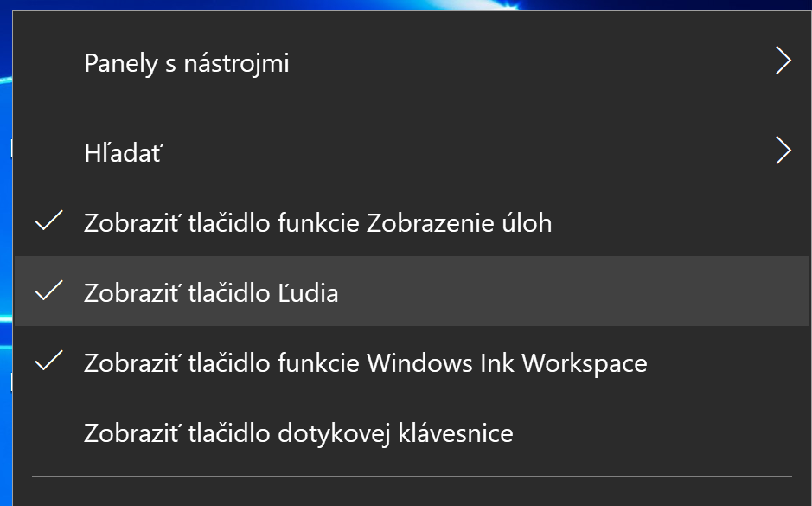Toggle the Windows Ink Workspace button option
Viewport: 812px width, 506px height.
pos(411,362)
